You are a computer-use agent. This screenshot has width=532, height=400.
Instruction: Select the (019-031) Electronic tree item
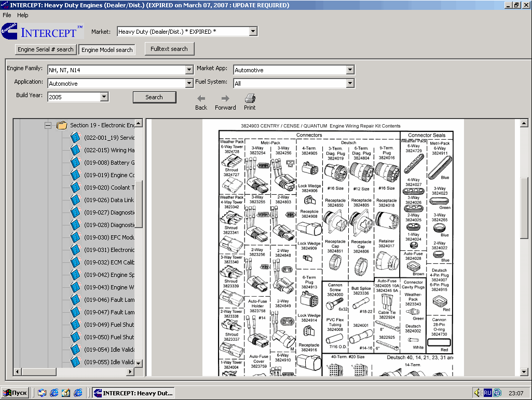click(x=109, y=250)
